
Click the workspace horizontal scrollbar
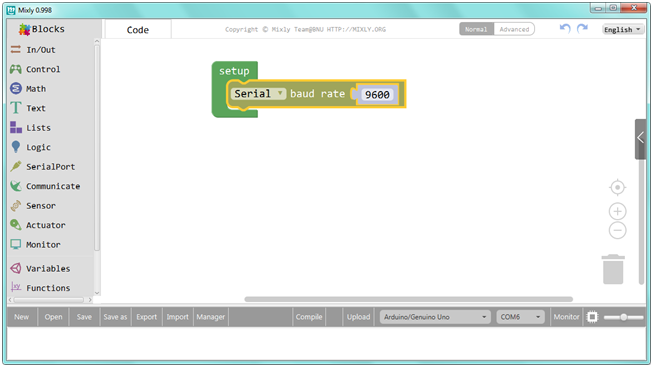(409, 299)
